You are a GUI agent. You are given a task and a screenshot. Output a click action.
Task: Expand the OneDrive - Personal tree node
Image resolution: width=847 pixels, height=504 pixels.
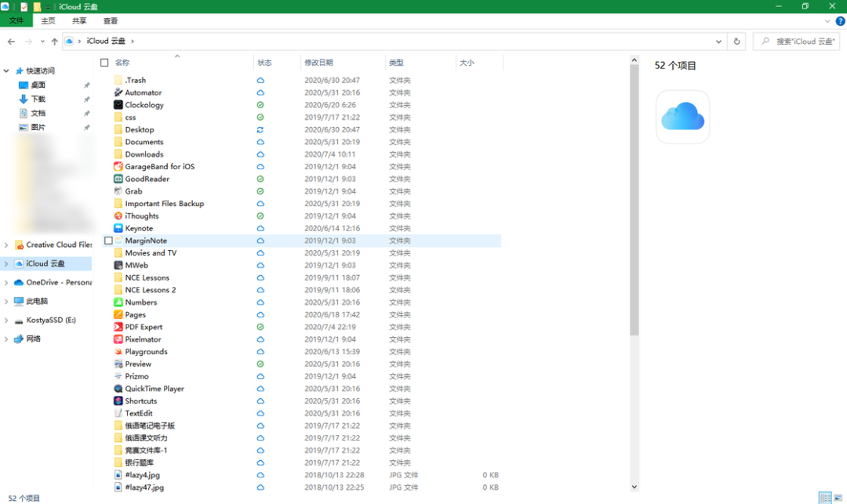[6, 283]
